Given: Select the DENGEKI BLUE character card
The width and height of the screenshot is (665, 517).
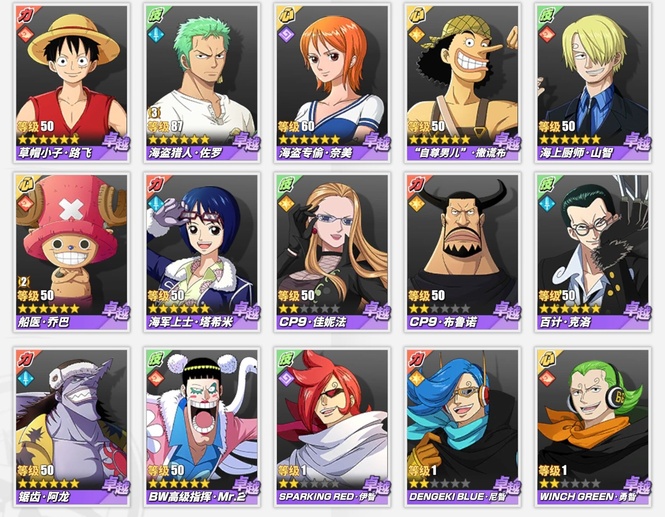Looking at the screenshot, I should (463, 427).
